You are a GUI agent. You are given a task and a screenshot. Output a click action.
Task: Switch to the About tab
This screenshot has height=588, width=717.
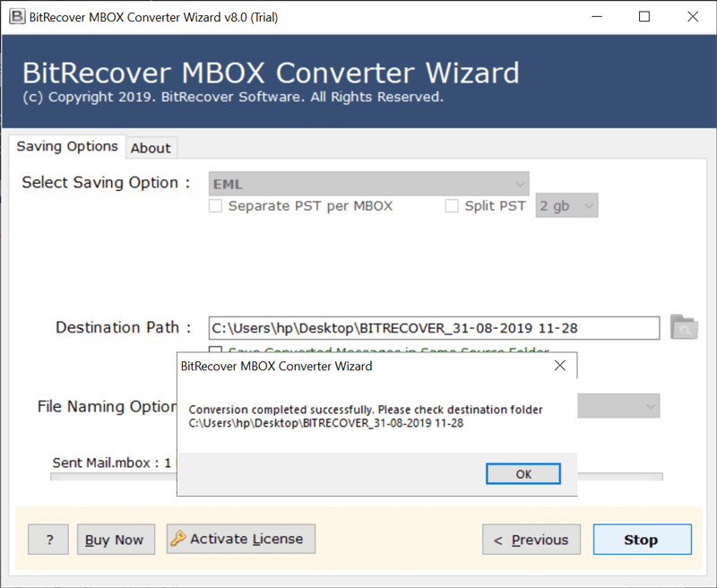point(151,148)
